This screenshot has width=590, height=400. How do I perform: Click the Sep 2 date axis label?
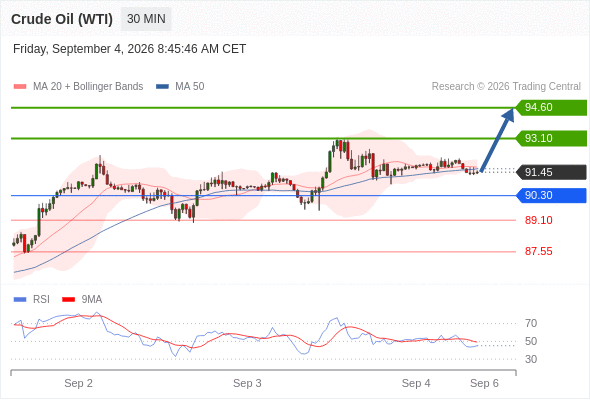click(78, 383)
